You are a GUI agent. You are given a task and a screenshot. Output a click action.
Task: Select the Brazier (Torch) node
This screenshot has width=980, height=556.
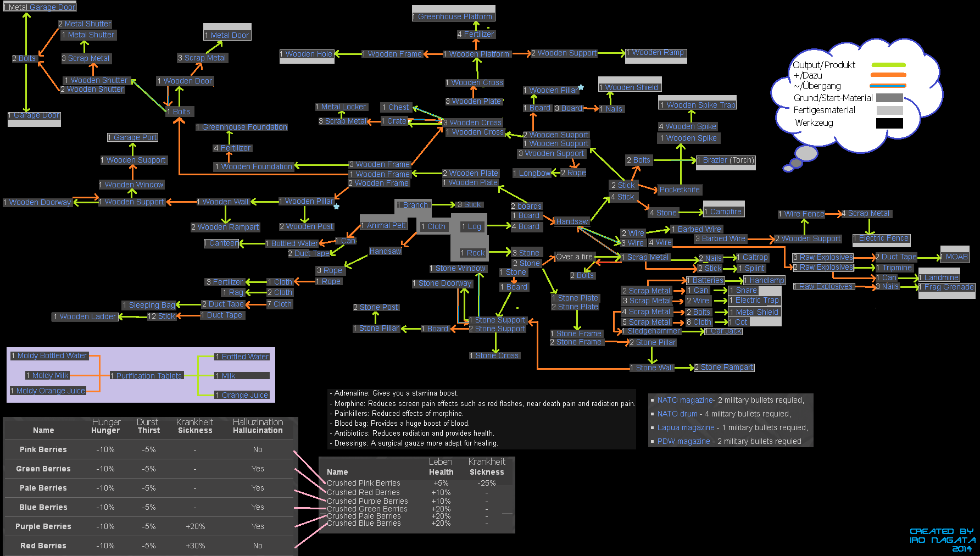point(726,160)
